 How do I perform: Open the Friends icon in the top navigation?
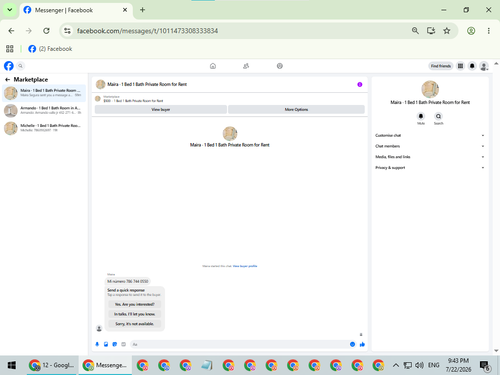[x=246, y=66]
